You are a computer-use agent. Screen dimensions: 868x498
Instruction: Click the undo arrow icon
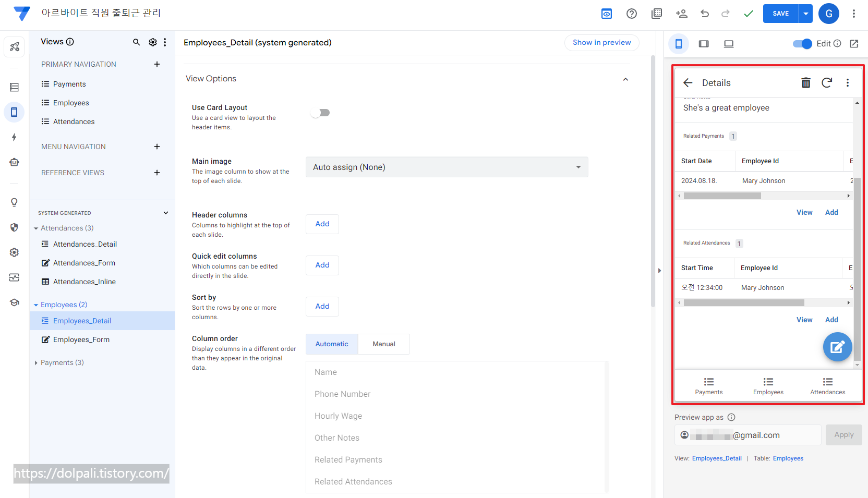click(705, 14)
